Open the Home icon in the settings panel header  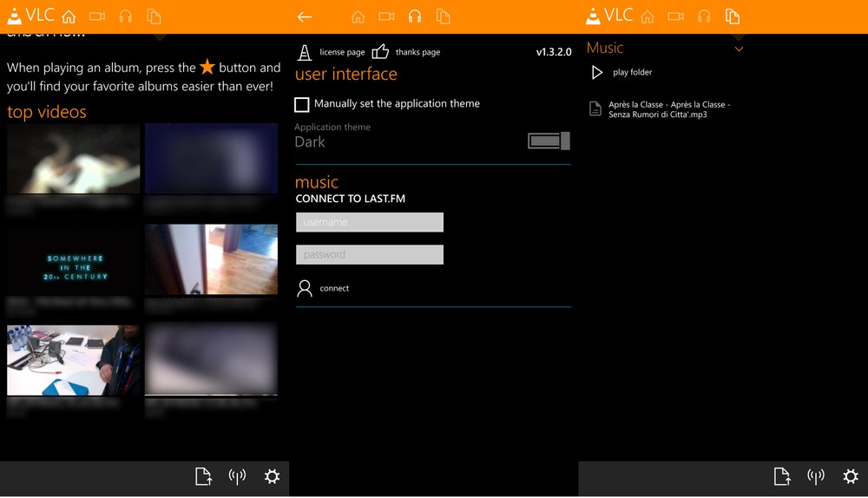[358, 16]
